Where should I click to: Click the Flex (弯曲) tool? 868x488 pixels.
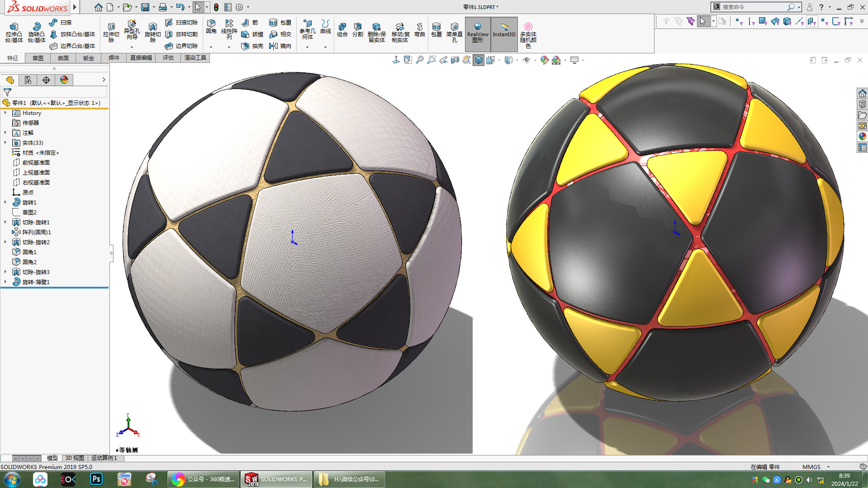[420, 30]
